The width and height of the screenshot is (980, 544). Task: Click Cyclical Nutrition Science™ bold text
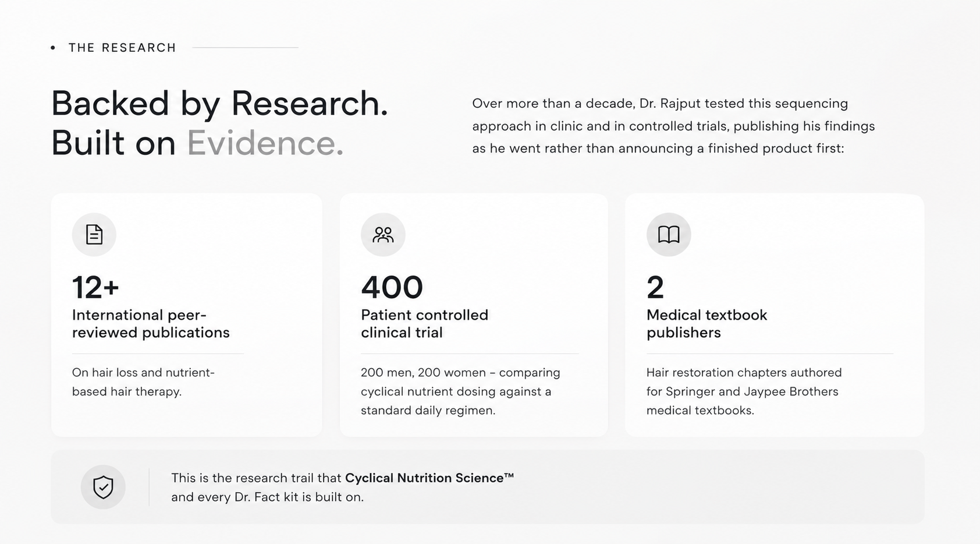[x=429, y=478]
